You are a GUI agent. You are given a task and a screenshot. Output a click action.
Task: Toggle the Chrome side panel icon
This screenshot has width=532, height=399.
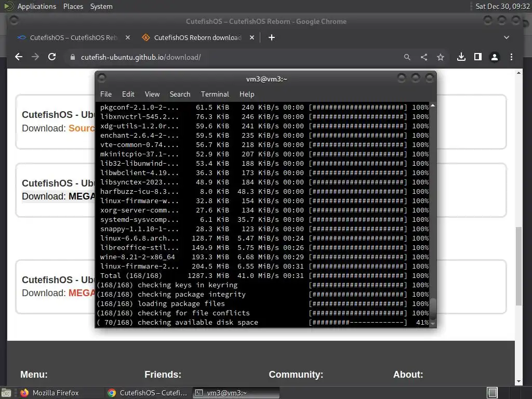tap(478, 57)
